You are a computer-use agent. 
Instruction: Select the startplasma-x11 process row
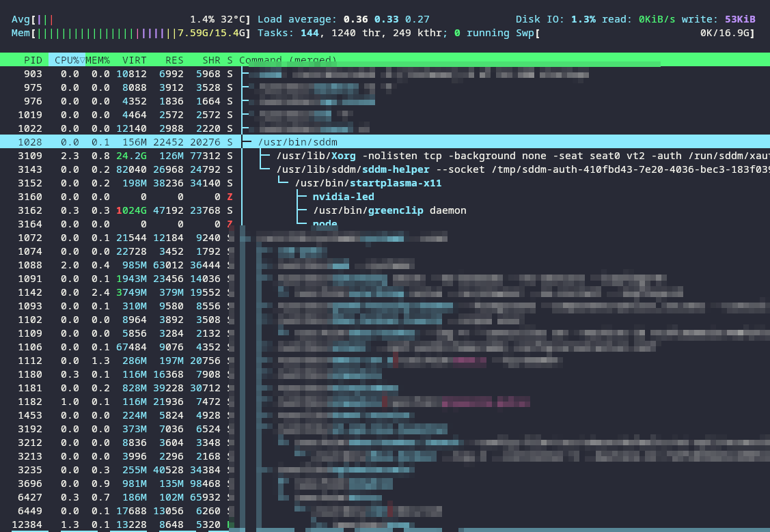[x=385, y=183]
